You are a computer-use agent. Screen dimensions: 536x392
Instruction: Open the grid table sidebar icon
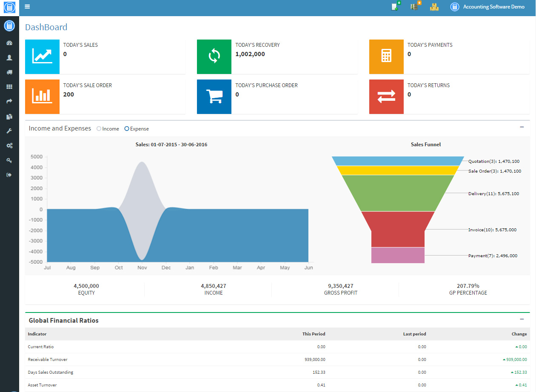pos(9,87)
